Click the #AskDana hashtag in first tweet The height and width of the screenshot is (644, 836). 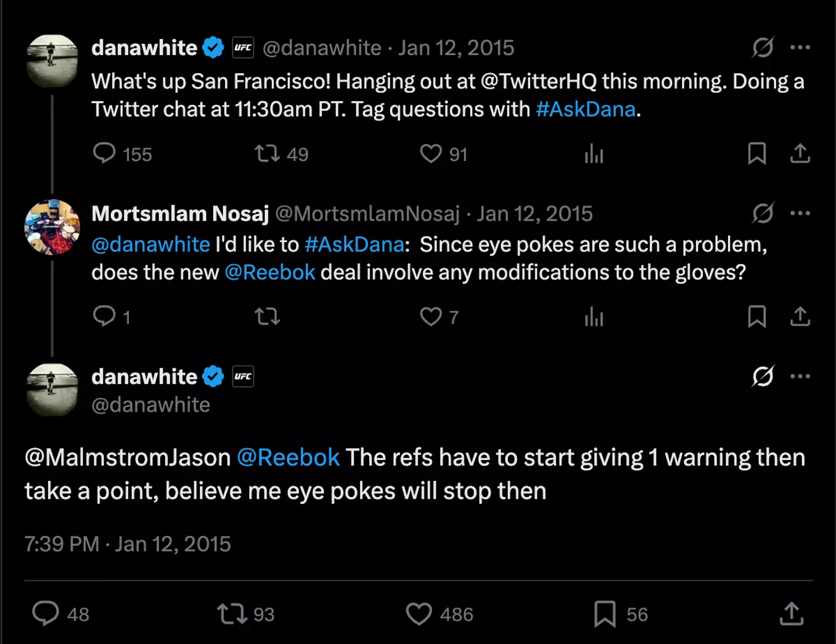tap(585, 109)
